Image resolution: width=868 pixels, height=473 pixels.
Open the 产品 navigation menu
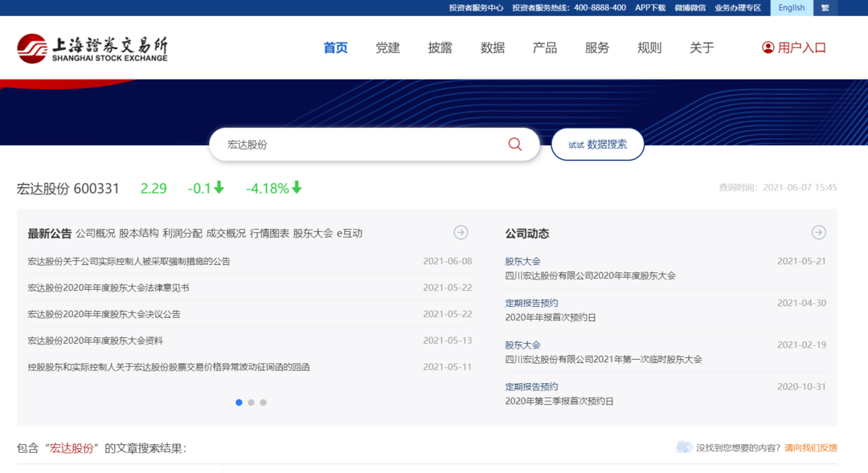pyautogui.click(x=545, y=48)
